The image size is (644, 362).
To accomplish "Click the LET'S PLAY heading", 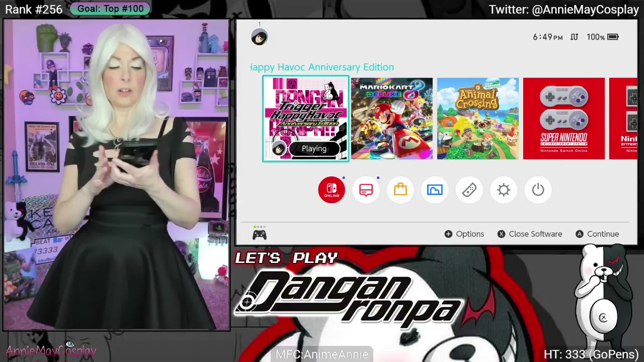I will pyautogui.click(x=286, y=258).
